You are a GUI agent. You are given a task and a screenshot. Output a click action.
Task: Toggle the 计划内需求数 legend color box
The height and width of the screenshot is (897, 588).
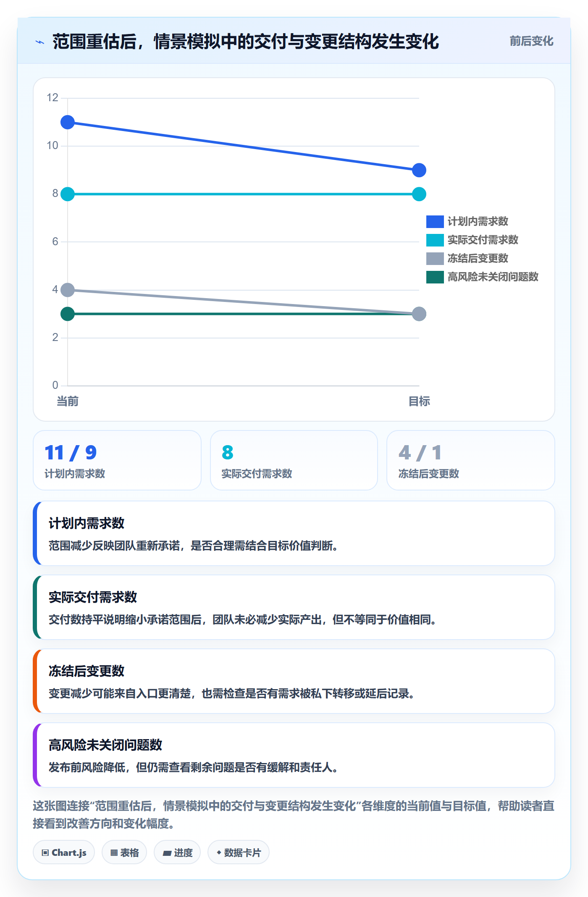tap(435, 221)
